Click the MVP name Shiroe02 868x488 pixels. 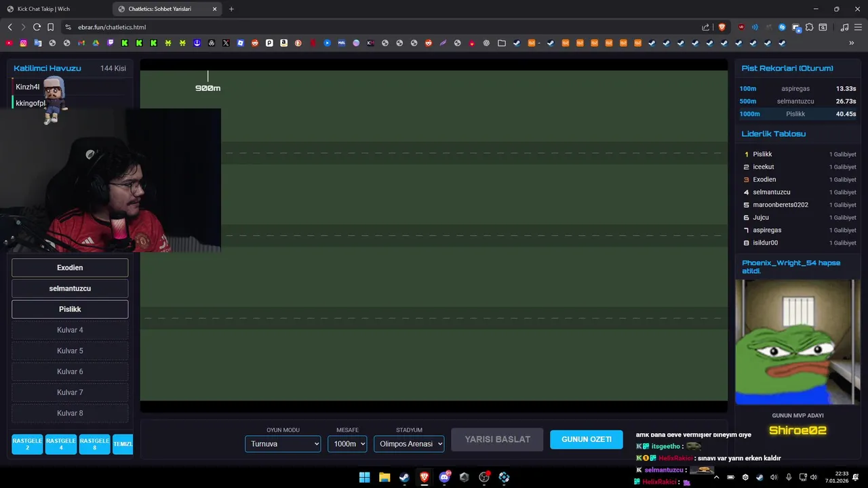point(797,430)
